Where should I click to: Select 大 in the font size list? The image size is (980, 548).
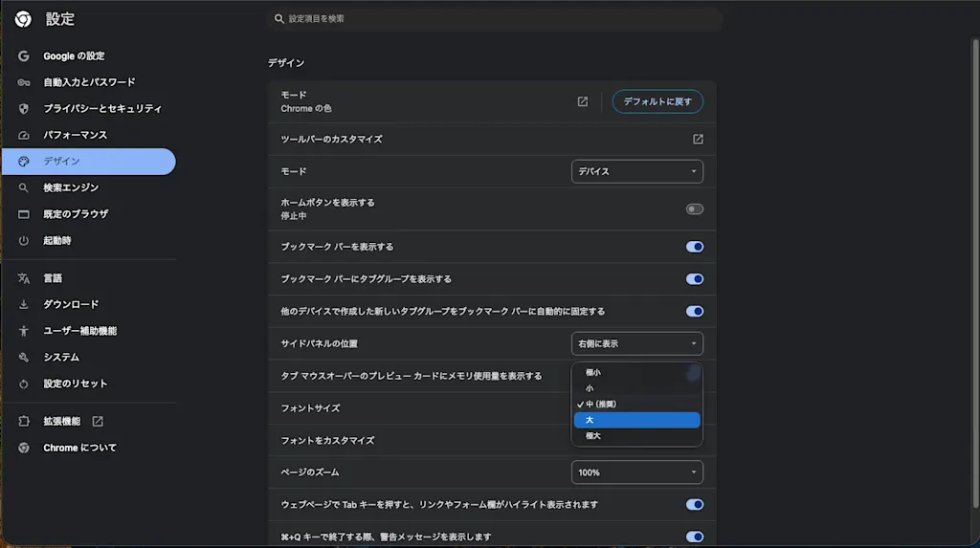coord(636,420)
